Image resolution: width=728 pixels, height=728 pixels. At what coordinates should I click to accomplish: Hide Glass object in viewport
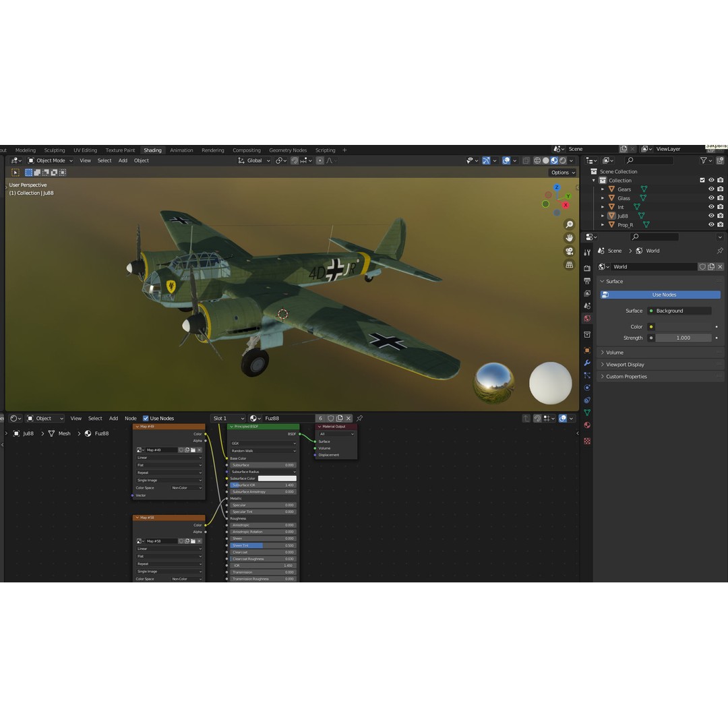[711, 198]
